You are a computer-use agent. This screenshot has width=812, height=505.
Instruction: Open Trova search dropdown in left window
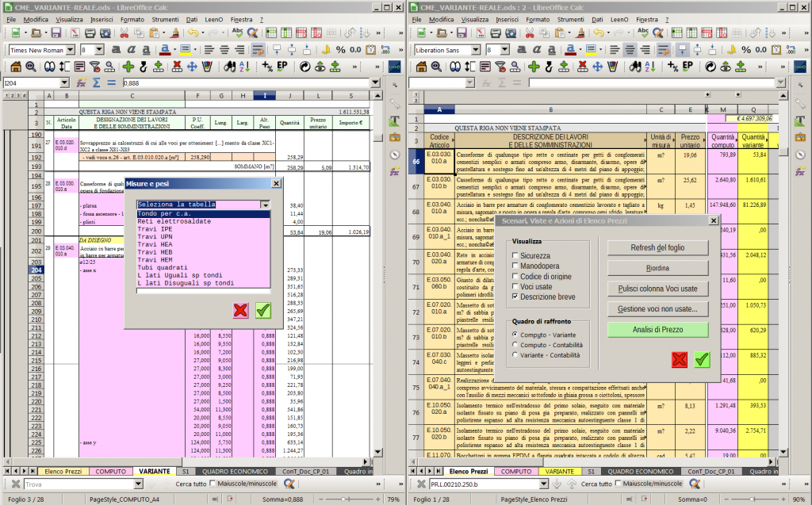click(138, 484)
